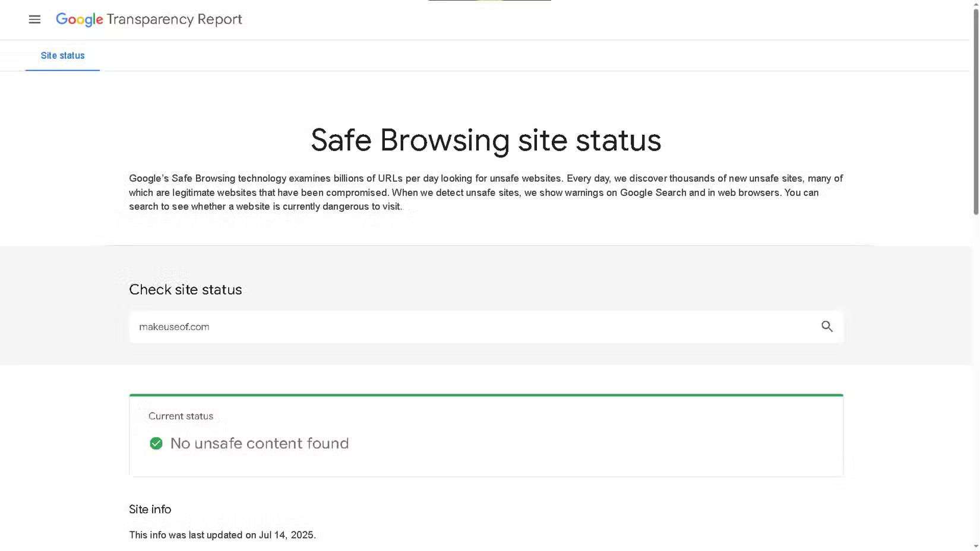Click the search magnifier icon
The image size is (980, 551).
[827, 327]
